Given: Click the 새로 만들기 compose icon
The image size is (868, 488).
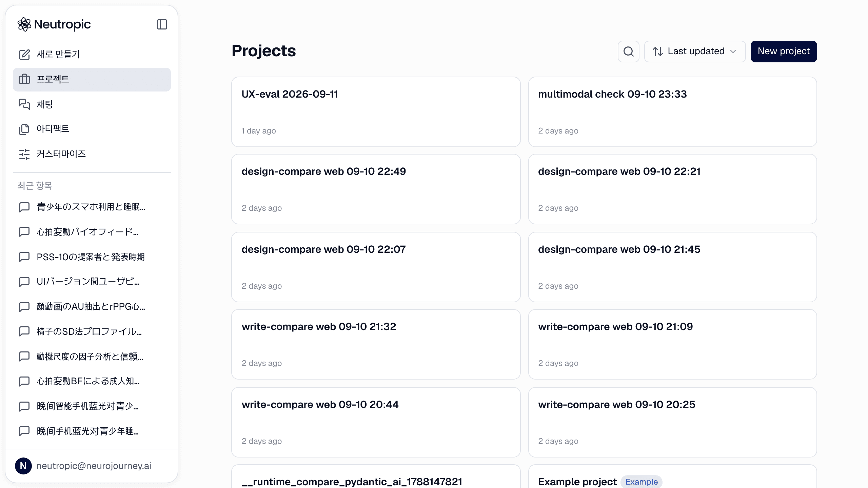Looking at the screenshot, I should (x=24, y=54).
